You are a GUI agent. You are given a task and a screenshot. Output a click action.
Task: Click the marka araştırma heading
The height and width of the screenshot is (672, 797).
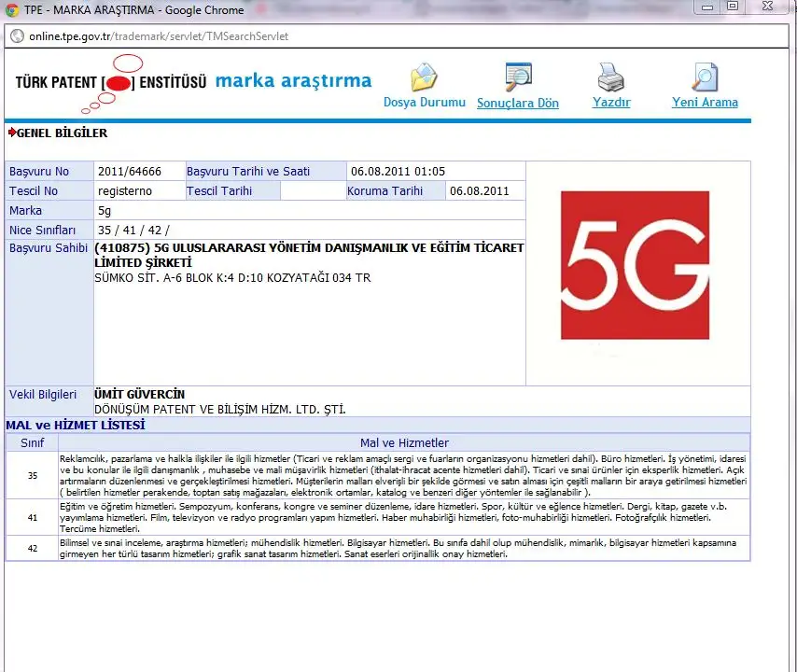pos(293,81)
